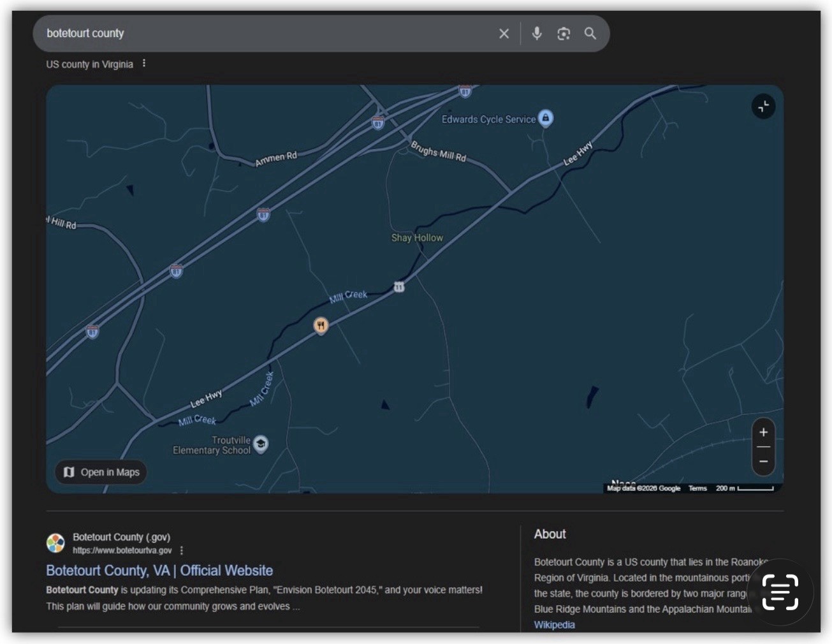Click the Botetourt County site favicon
The width and height of the screenshot is (832, 644).
coord(55,543)
